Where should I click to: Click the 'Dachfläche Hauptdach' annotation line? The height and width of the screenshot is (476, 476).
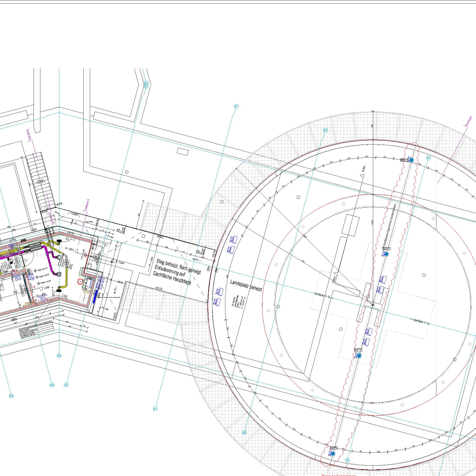pos(172,278)
